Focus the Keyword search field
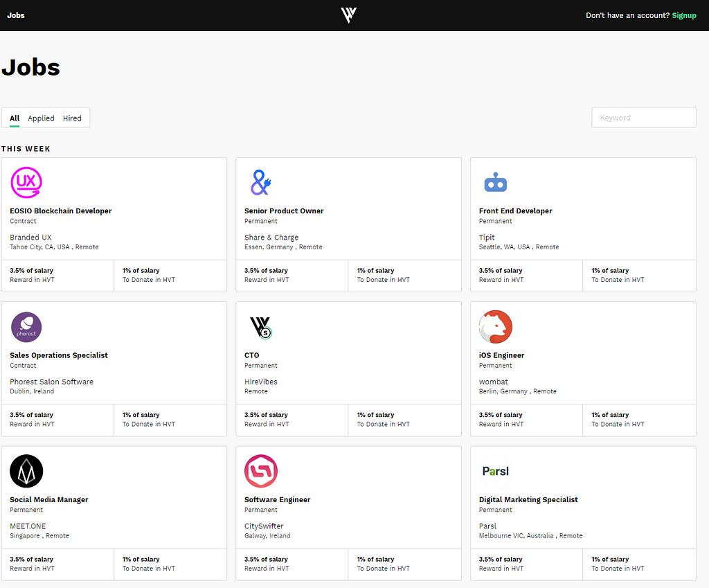709x588 pixels. pos(644,118)
